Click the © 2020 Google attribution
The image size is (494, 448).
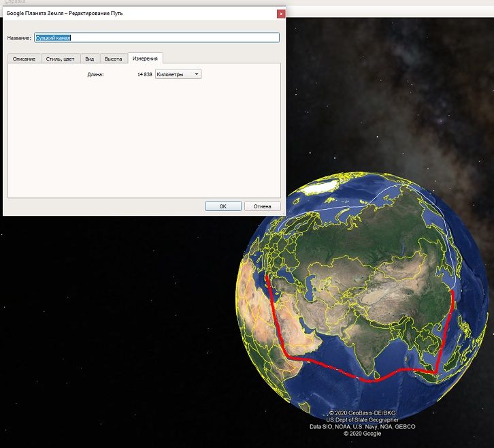[362, 434]
